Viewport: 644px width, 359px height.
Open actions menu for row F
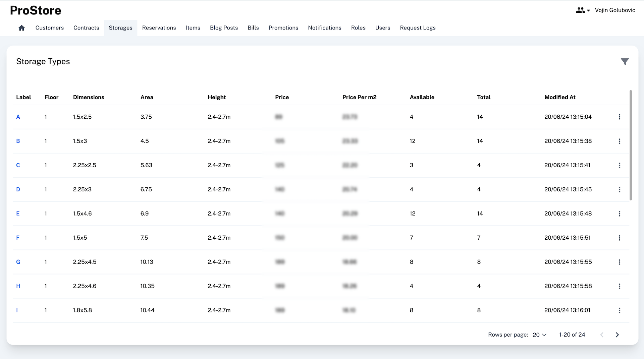click(x=620, y=238)
